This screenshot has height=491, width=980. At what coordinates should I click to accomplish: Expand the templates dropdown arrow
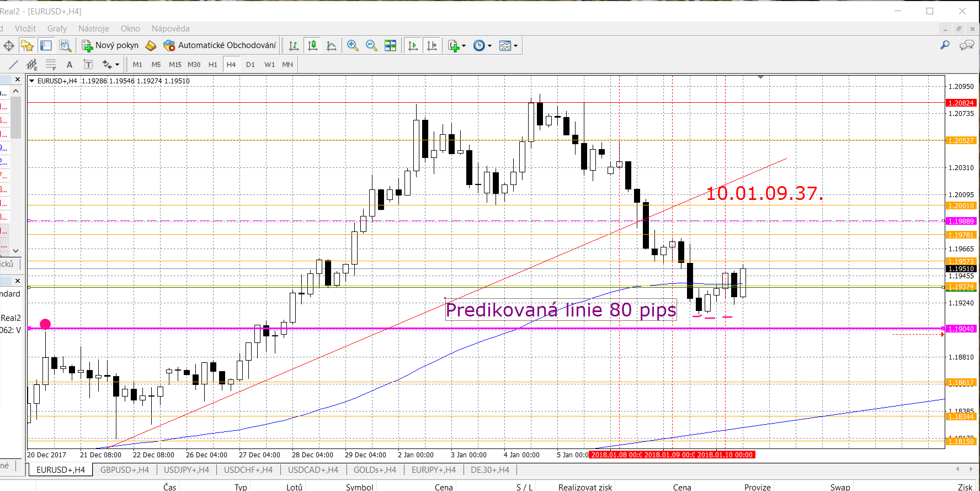click(x=516, y=46)
